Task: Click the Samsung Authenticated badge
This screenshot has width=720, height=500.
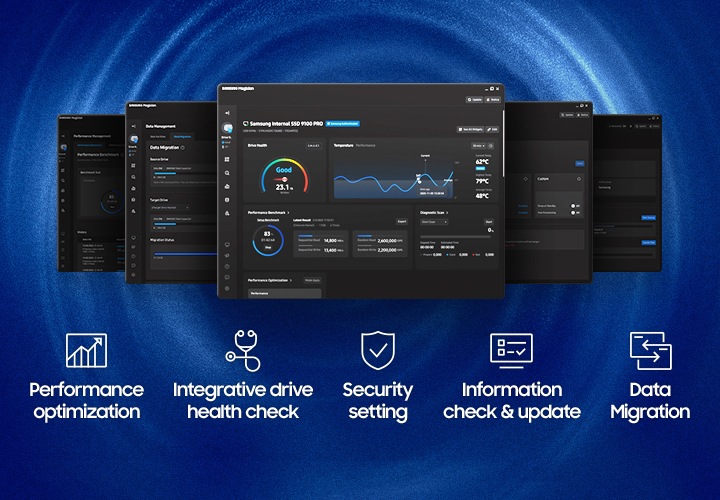Action: (x=343, y=124)
